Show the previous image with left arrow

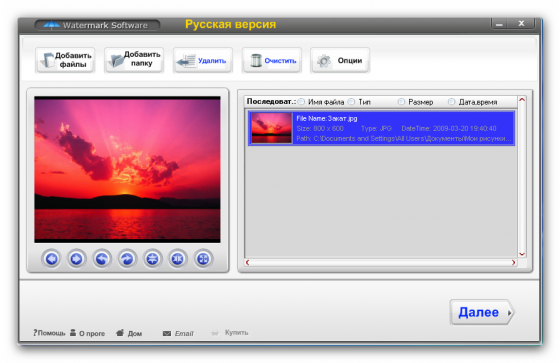pyautogui.click(x=51, y=259)
